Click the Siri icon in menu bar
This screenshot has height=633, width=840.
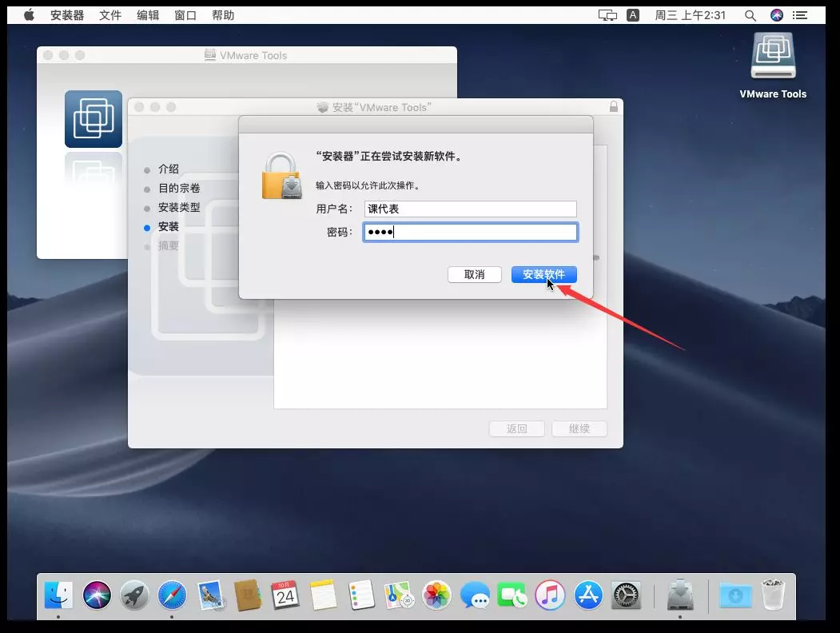[x=777, y=15]
